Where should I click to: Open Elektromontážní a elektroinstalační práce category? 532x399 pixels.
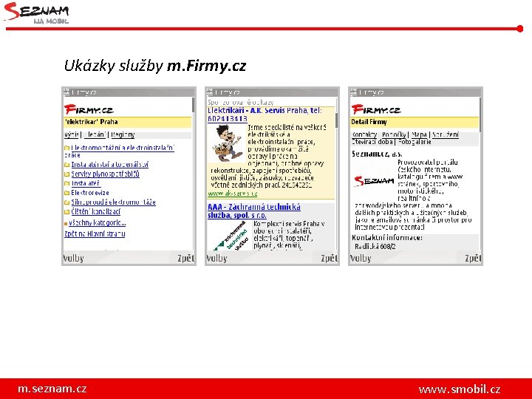point(119,151)
